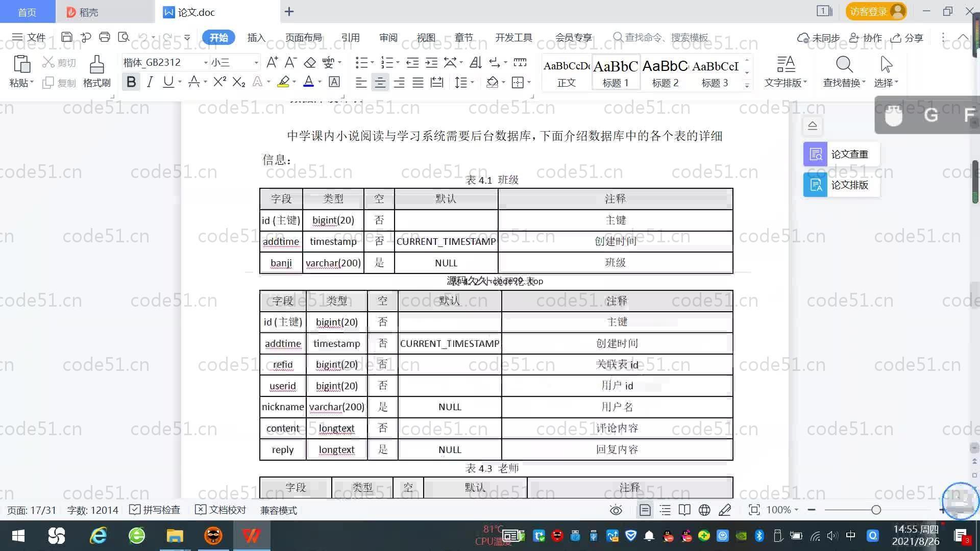Expand the borders dropdown arrow

tap(529, 83)
